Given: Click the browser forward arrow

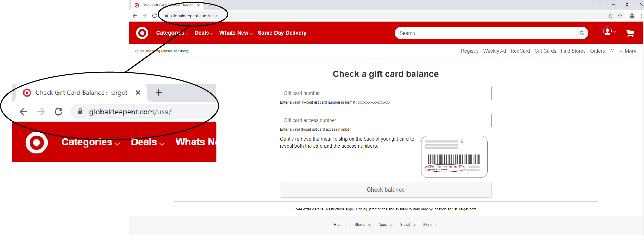Looking at the screenshot, I should click(144, 16).
